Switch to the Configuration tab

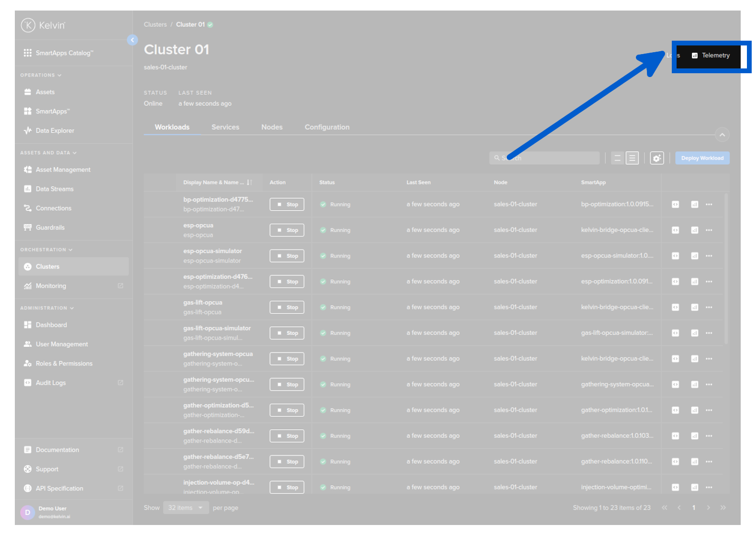tap(327, 127)
